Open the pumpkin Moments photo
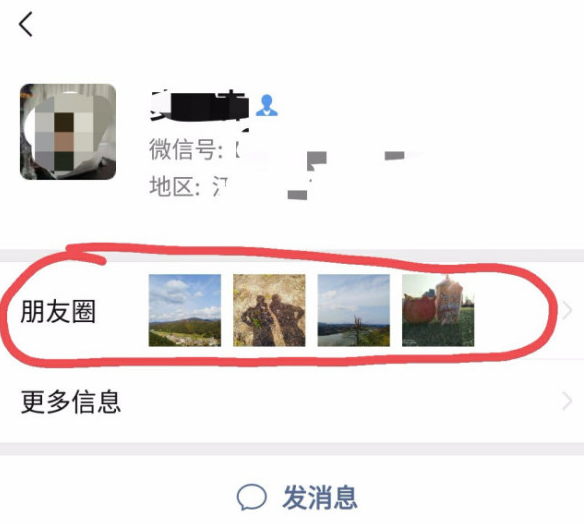This screenshot has width=584, height=524. [438, 311]
